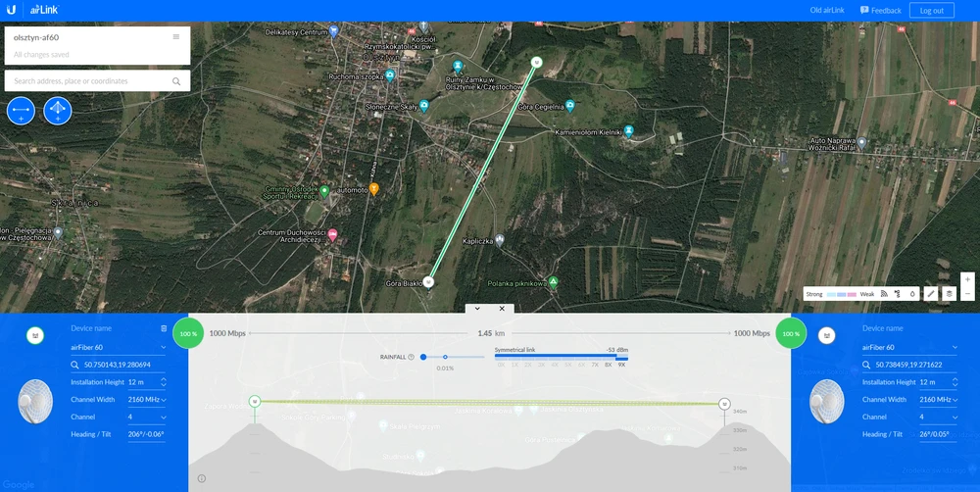Click the pink Weak legend swatch
Image resolution: width=980 pixels, height=492 pixels.
point(852,294)
